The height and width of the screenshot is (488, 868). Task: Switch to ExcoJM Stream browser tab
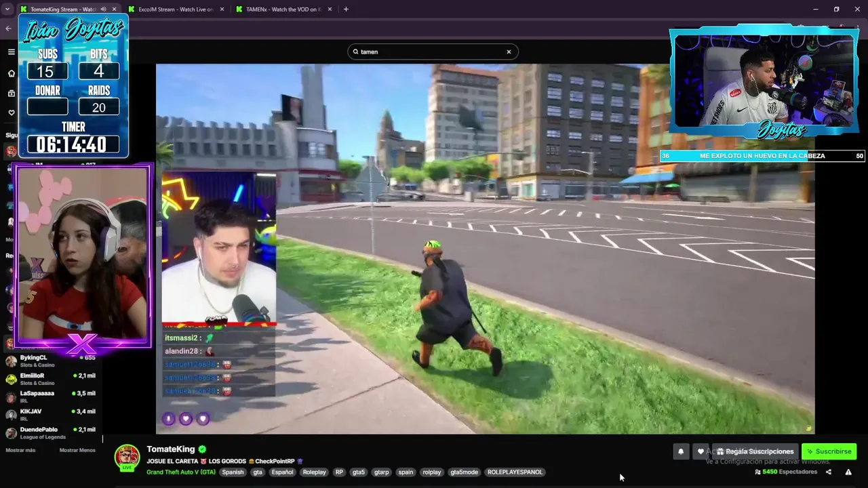pos(176,9)
